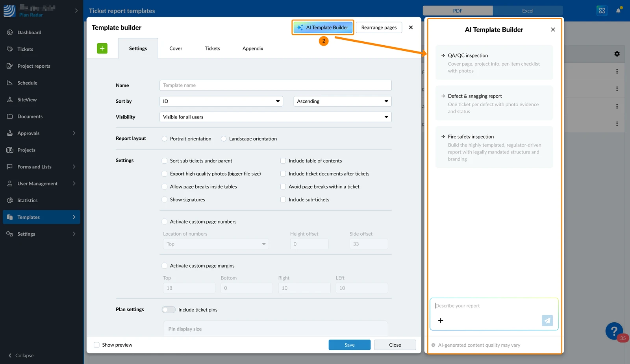This screenshot has height=364, width=630.
Task: Select the Excel tab
Action: pos(528,11)
